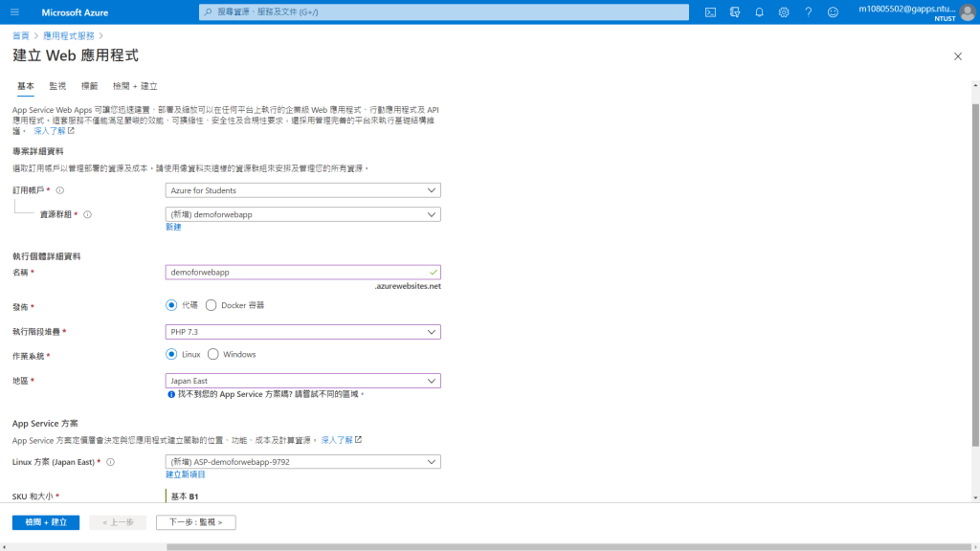Switch to the 監視 tab
Screen dimensions: 980x551
(x=57, y=86)
